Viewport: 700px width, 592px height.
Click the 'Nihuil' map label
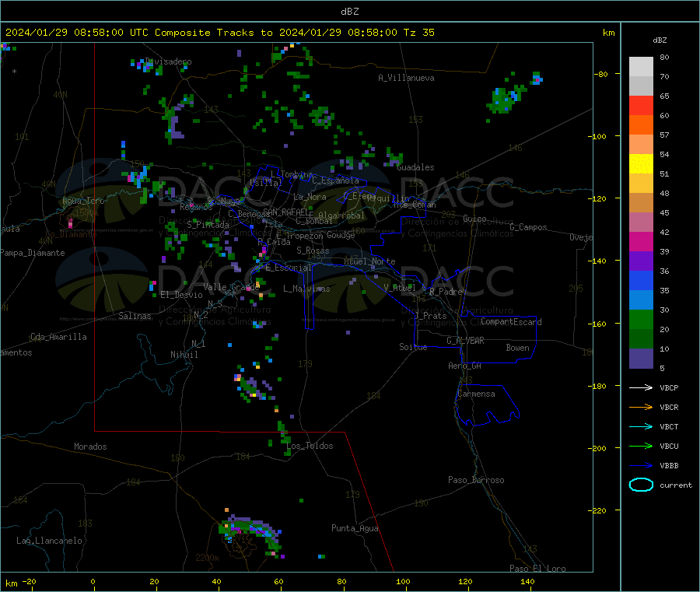[184, 355]
